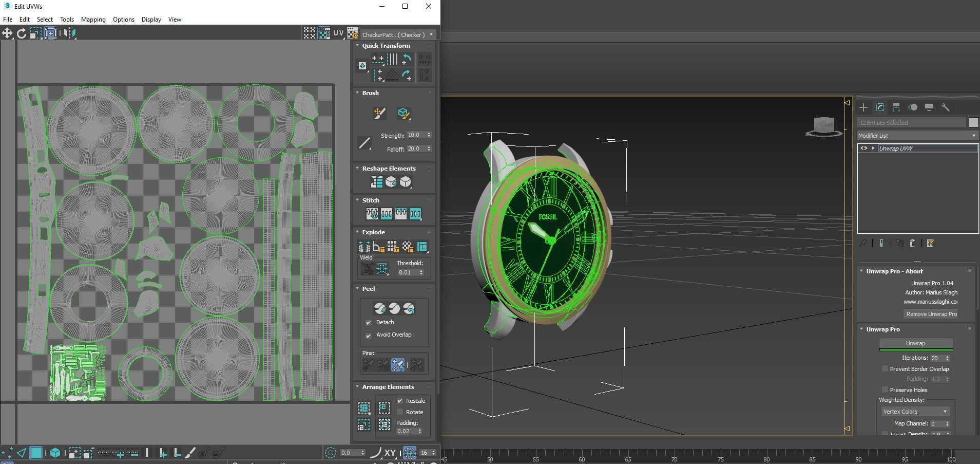Open the Utilities wrench panel
This screenshot has height=464, width=980.
tap(946, 107)
